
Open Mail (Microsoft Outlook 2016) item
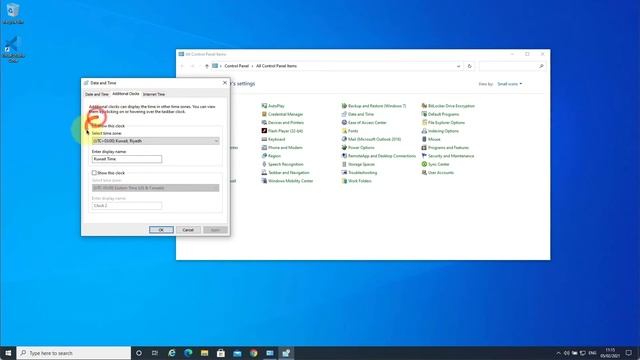[371, 139]
